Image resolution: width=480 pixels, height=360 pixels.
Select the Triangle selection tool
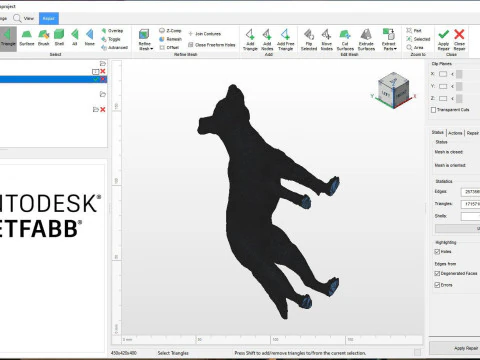7,38
